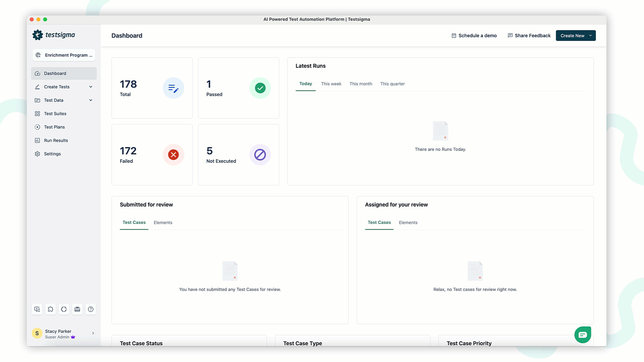Click the red Failed cross icon
This screenshot has width=644, height=362.
pos(173,155)
